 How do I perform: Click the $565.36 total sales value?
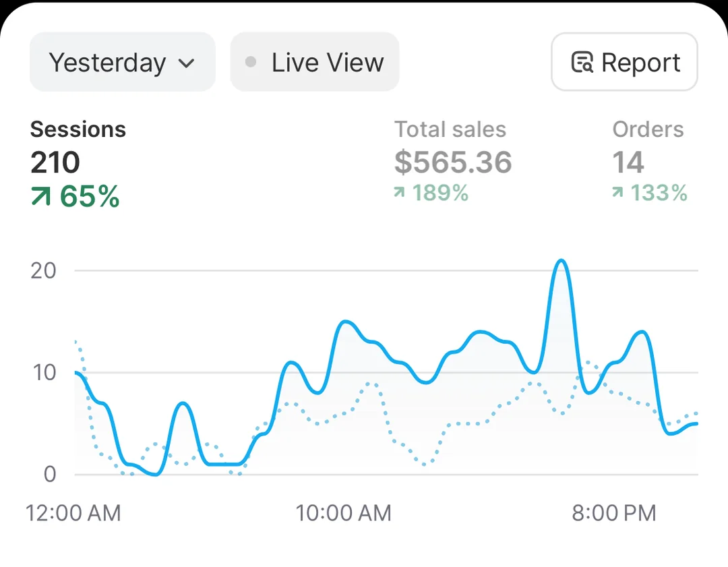[x=452, y=162]
